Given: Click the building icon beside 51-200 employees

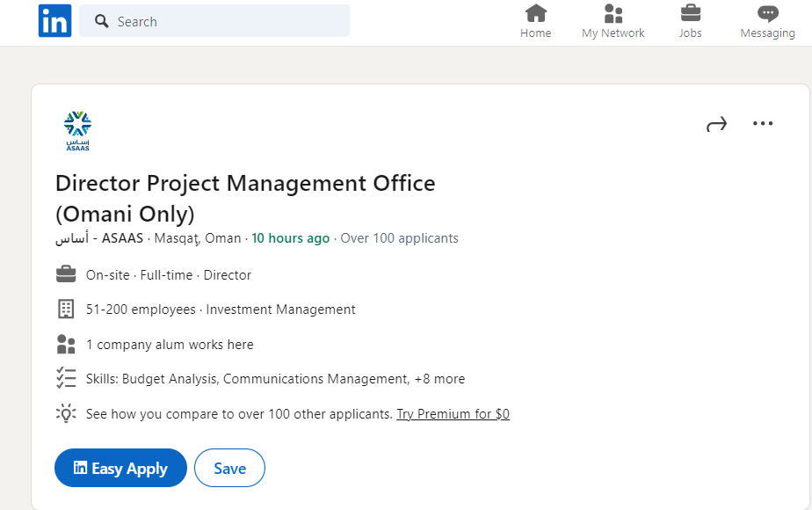Looking at the screenshot, I should tap(66, 309).
